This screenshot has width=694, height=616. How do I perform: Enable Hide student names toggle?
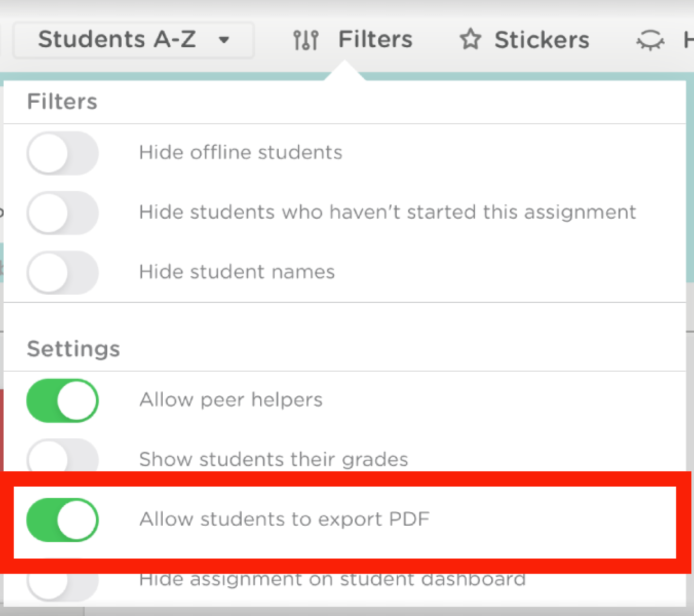pyautogui.click(x=63, y=273)
